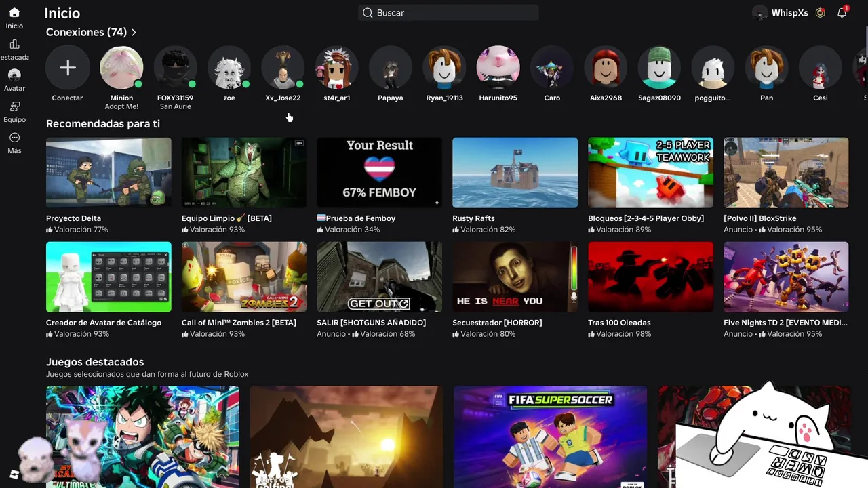Screen dimensions: 868x488
Task: Open Harunito95's connection avatar
Action: tap(498, 68)
